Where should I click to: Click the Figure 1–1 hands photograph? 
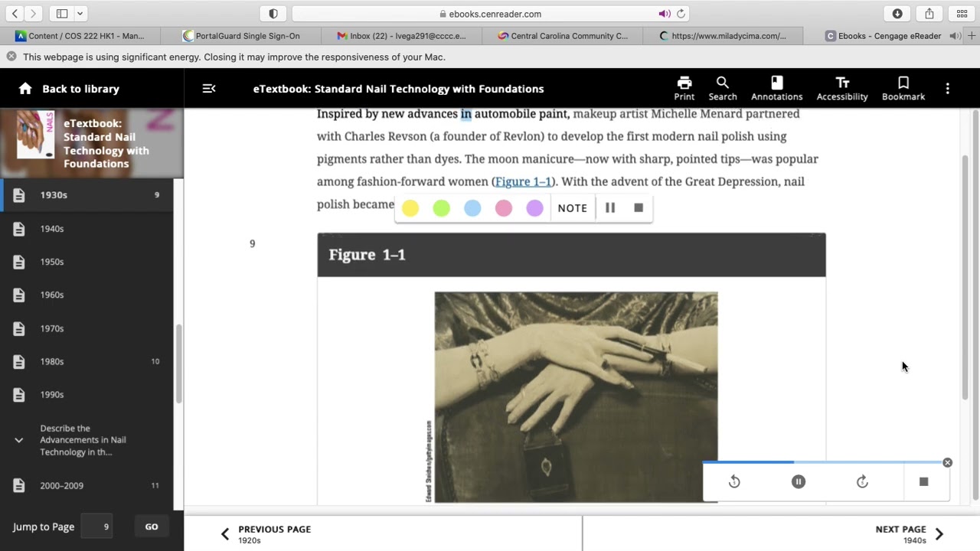(576, 396)
